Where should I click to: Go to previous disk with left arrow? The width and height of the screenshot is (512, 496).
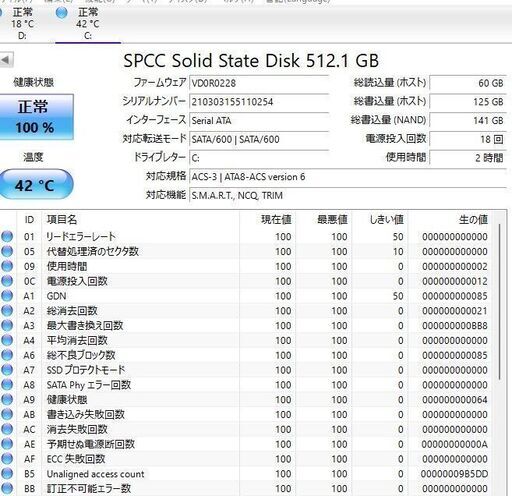coord(6,60)
